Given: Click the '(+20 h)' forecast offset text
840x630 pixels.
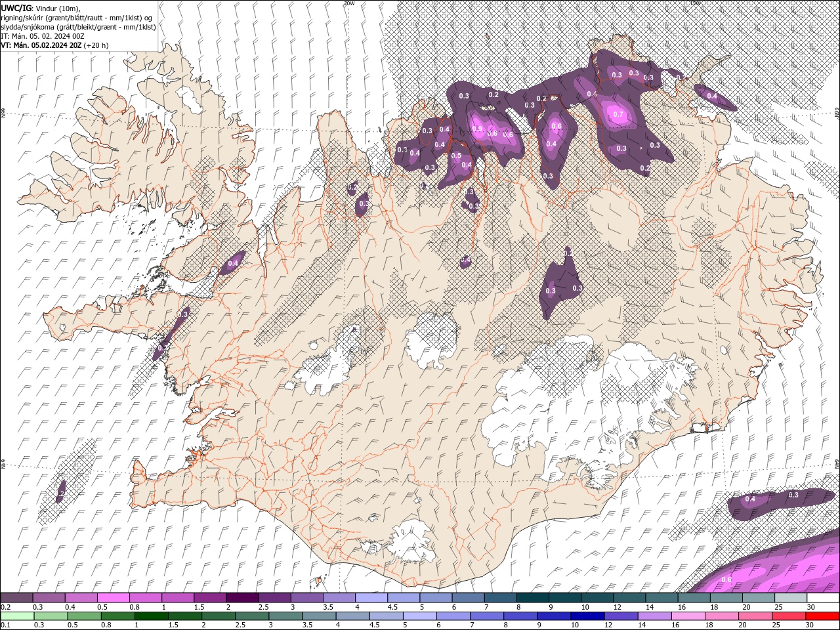Looking at the screenshot, I should 96,45.
